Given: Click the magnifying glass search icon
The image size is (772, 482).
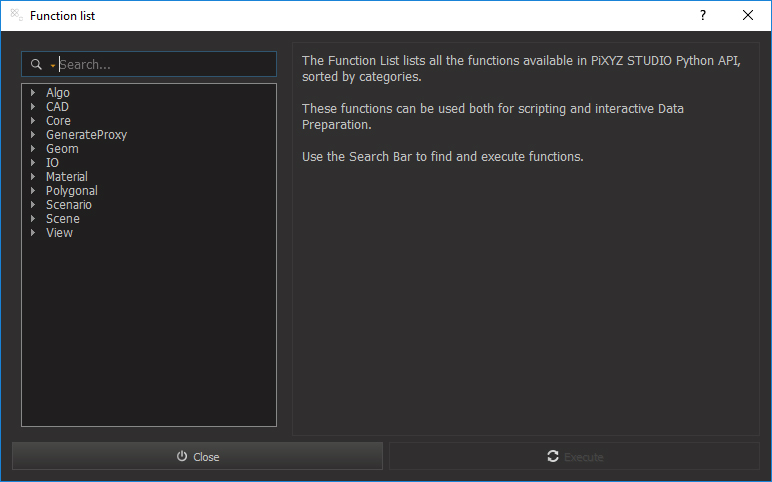Looking at the screenshot, I should 37,65.
